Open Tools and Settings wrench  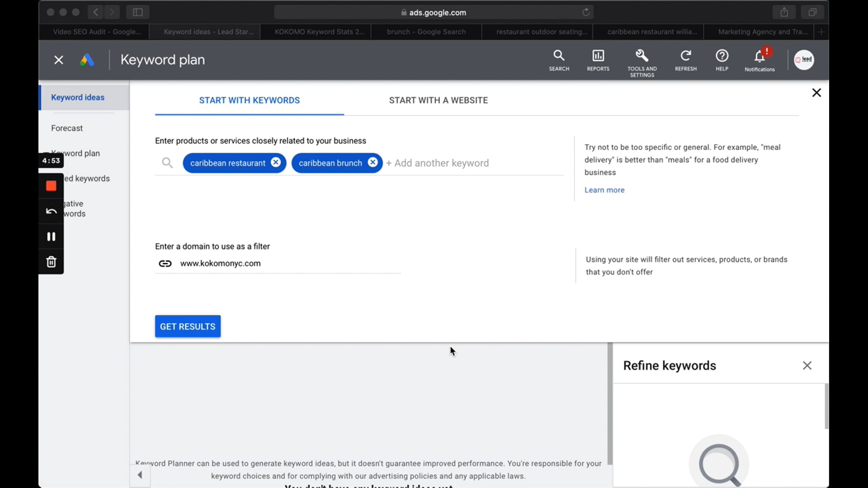tap(642, 62)
